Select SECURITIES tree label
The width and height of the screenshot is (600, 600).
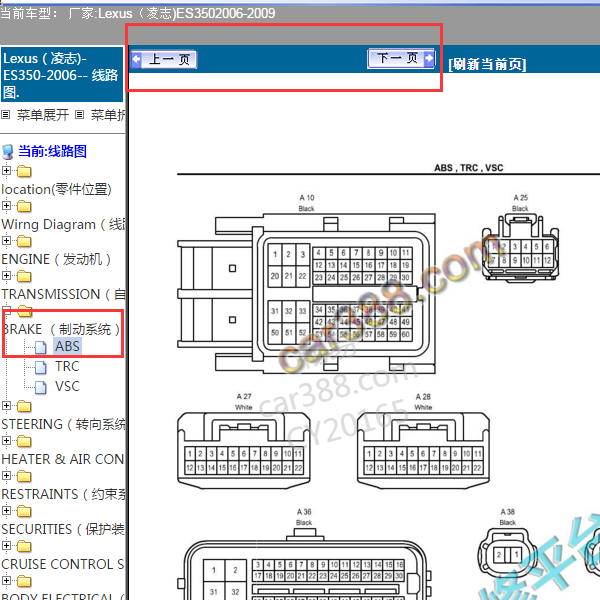pyautogui.click(x=63, y=529)
